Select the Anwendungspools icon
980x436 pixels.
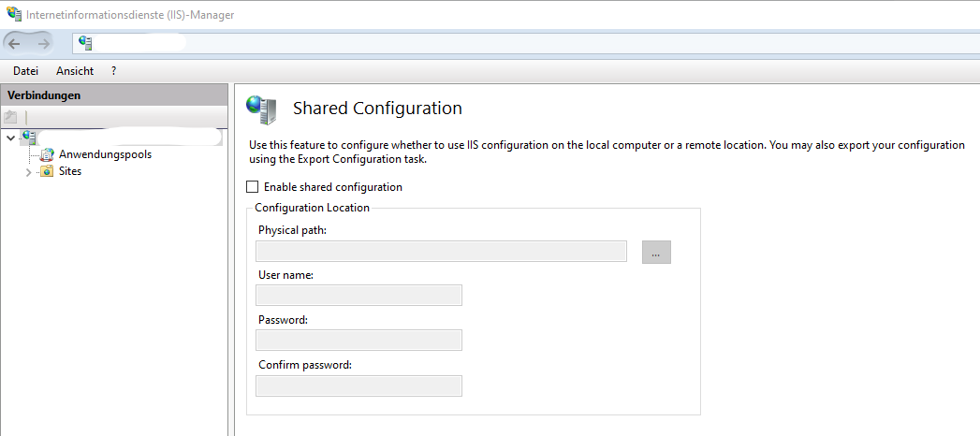pos(47,154)
